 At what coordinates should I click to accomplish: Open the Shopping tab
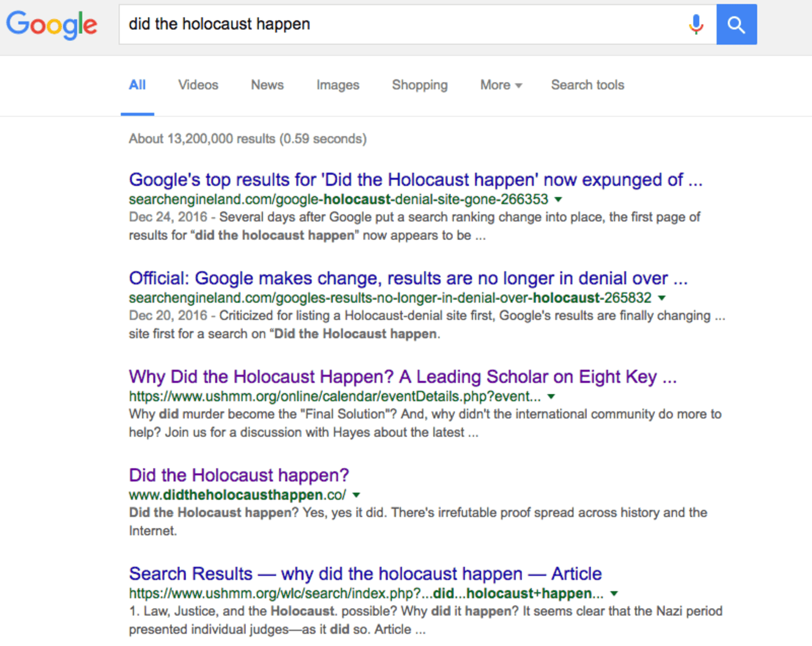tap(420, 85)
